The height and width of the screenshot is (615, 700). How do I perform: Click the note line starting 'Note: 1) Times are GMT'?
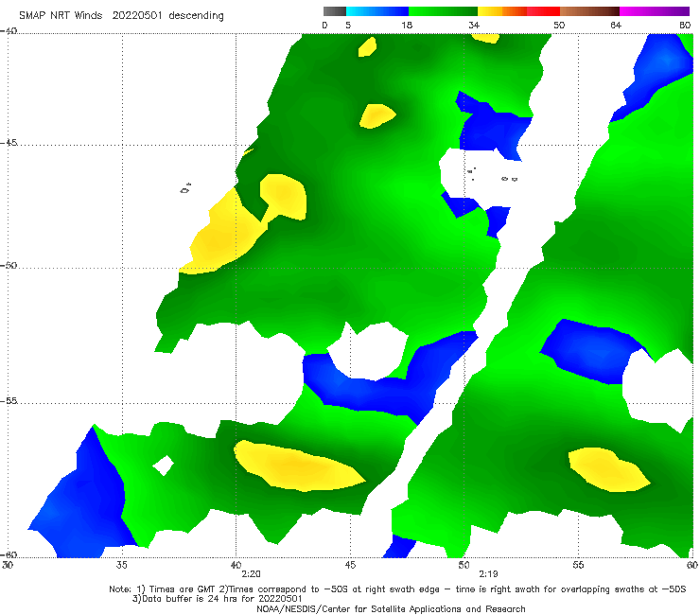(397, 589)
